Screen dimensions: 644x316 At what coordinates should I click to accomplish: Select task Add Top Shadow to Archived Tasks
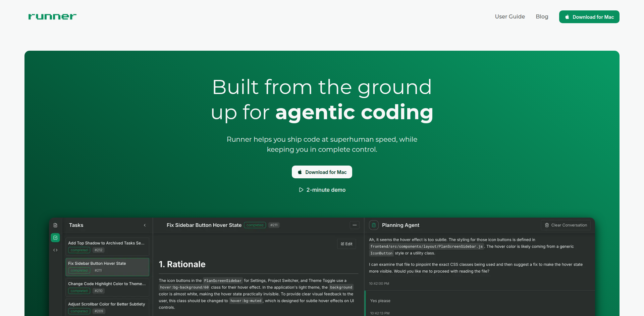click(x=107, y=246)
